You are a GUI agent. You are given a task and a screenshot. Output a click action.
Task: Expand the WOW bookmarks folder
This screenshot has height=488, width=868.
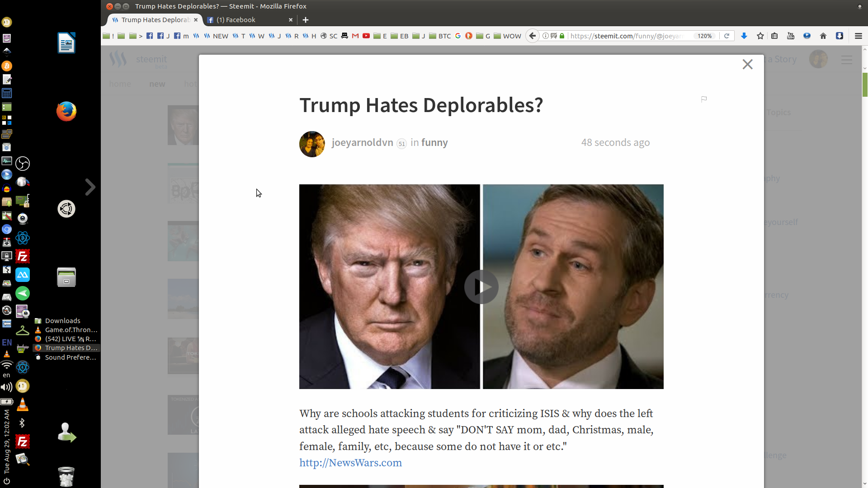tap(507, 36)
